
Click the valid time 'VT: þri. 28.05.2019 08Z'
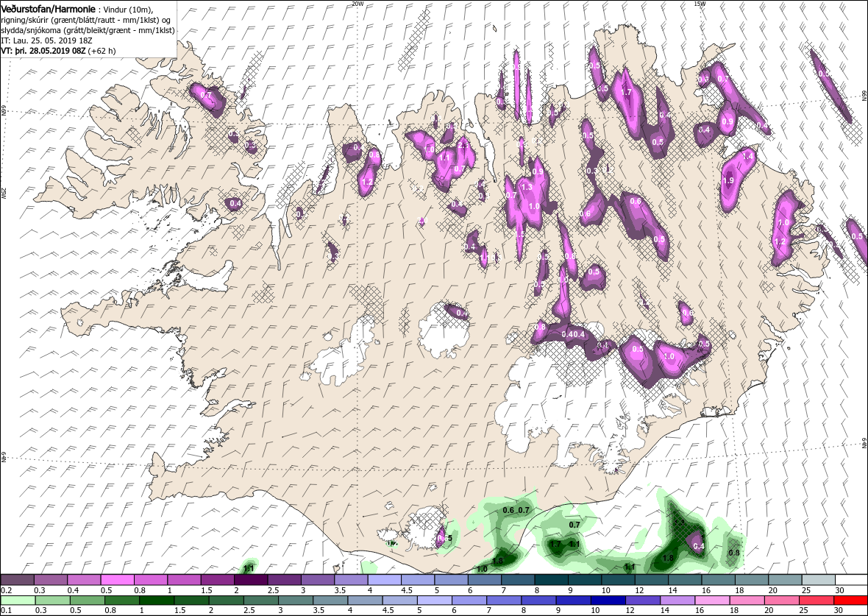pos(43,50)
